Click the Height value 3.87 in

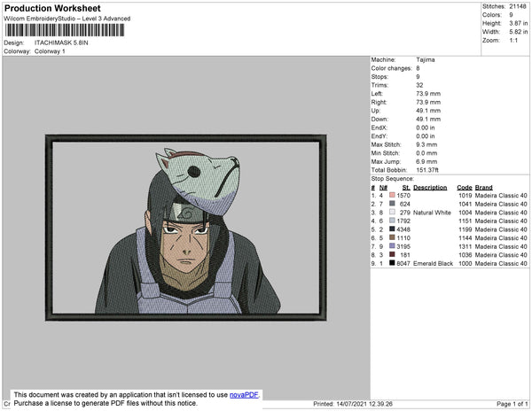(x=519, y=23)
